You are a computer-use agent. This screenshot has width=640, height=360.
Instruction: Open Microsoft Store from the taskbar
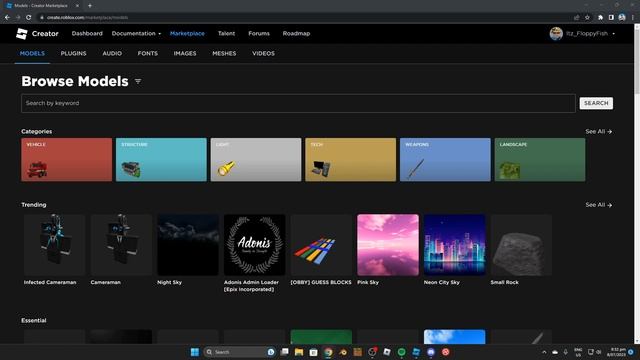(x=313, y=352)
